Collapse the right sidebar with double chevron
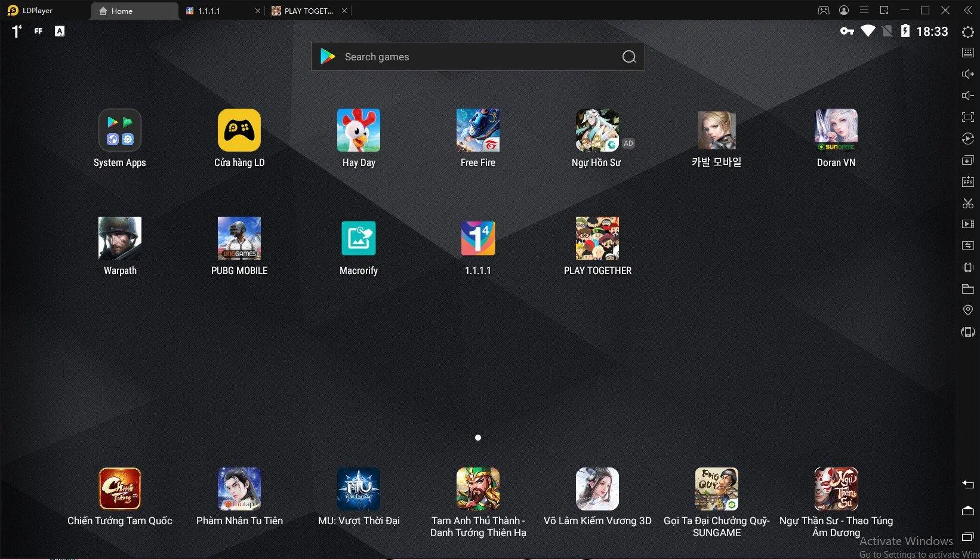Viewport: 980px width, 560px height. (x=967, y=10)
